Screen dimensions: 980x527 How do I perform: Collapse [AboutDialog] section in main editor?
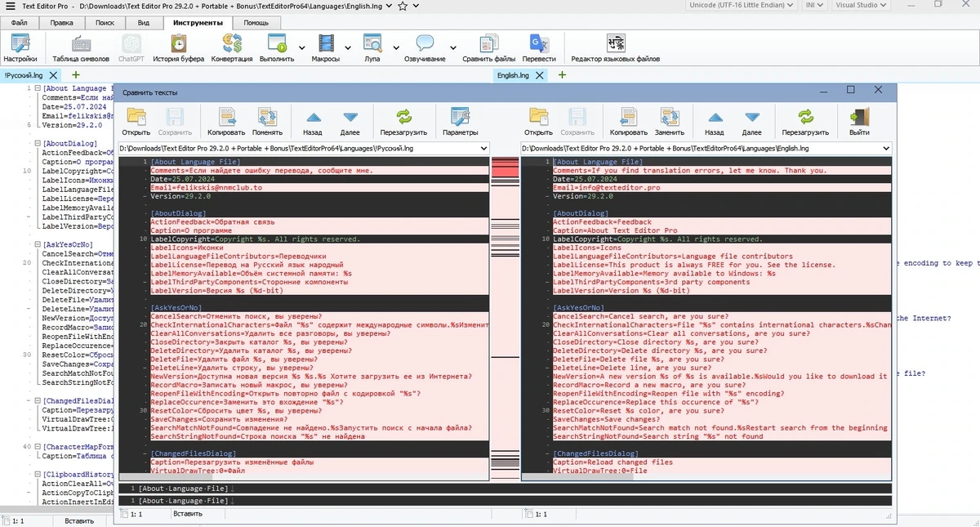point(38,143)
